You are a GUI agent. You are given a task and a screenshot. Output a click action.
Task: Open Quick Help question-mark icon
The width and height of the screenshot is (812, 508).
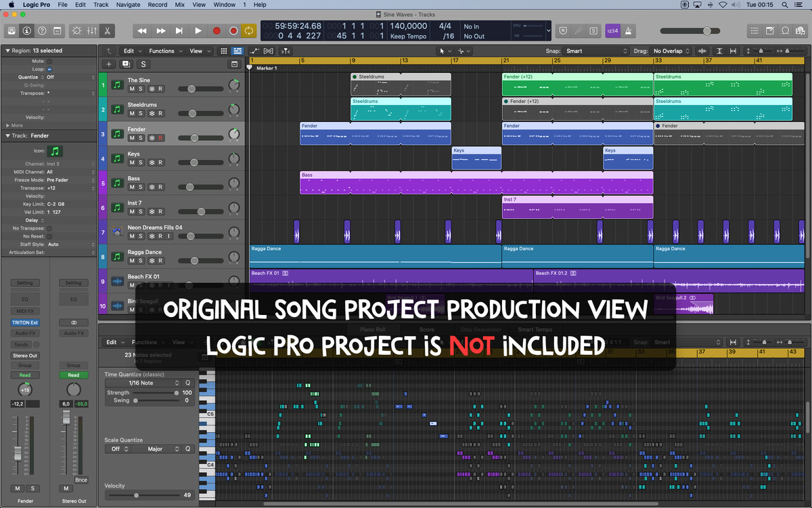pos(42,30)
